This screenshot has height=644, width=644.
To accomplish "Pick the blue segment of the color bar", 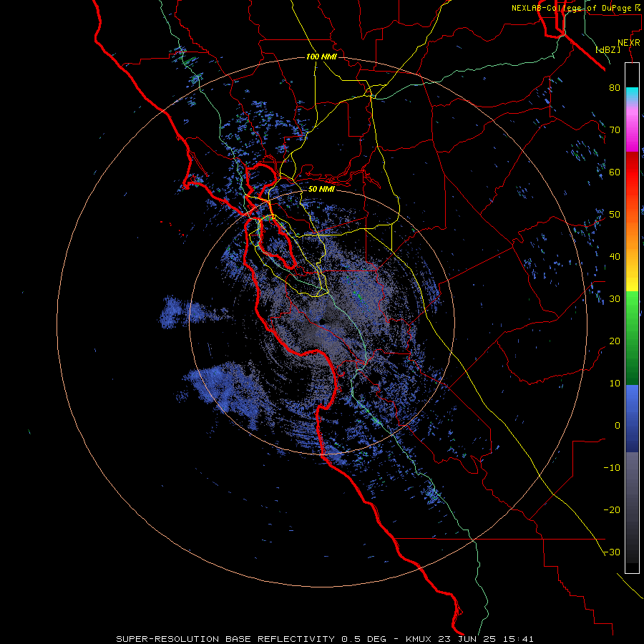I will [632, 419].
